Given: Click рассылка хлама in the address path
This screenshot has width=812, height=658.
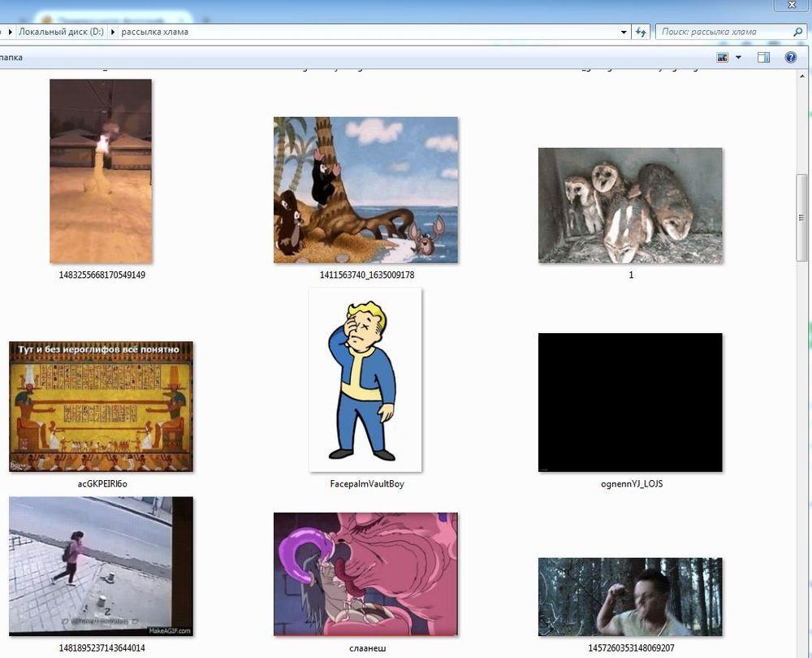Looking at the screenshot, I should (x=155, y=32).
